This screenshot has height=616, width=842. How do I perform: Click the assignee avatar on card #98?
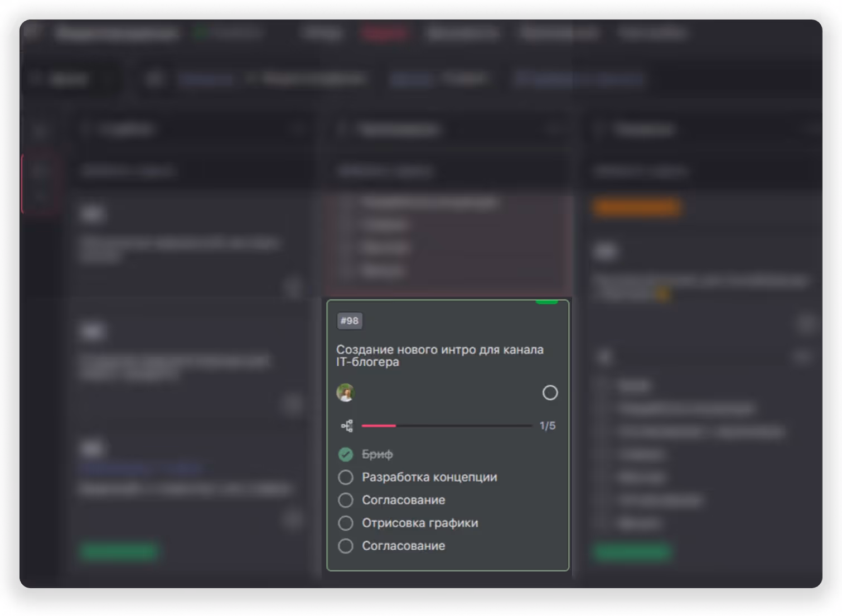(x=346, y=392)
